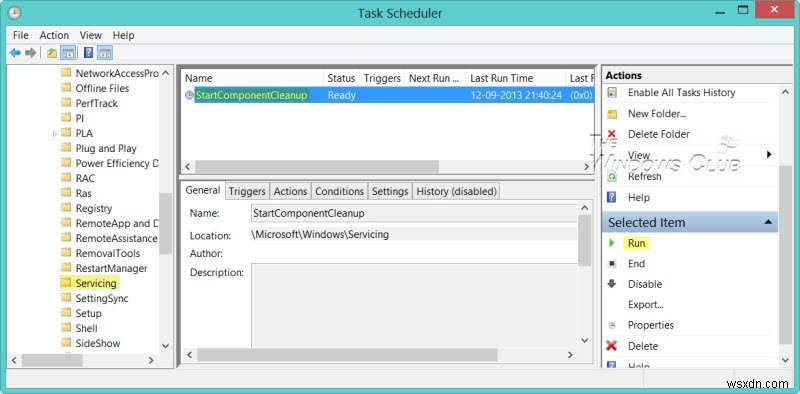Click the Actions pane scroll up arrow
Viewport: 800px width, 394px height.
785,92
